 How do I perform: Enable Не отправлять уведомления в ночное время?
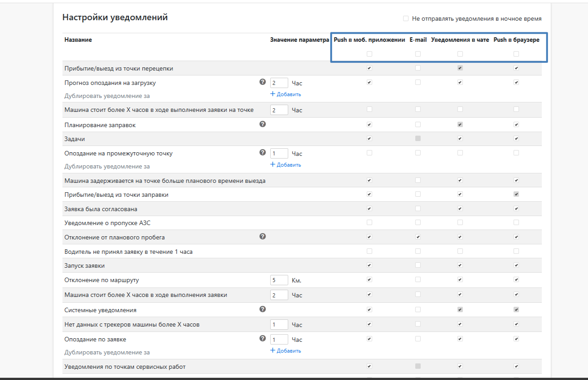[x=406, y=18]
